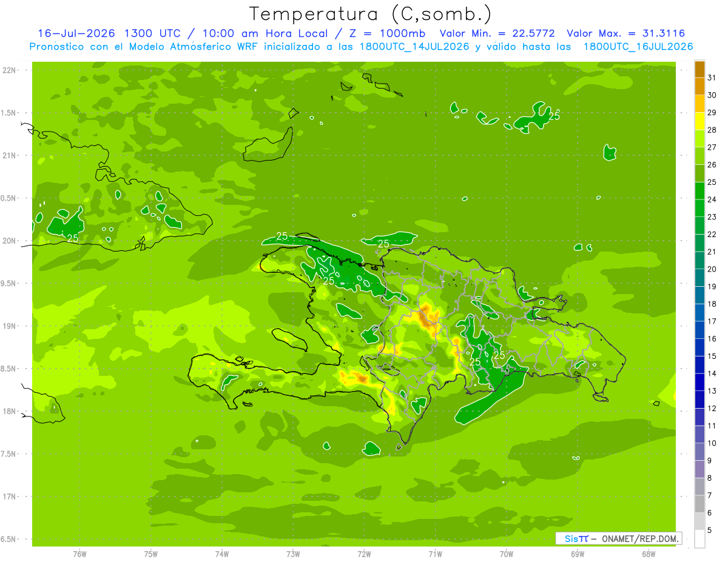Pick the dark orange swatch above 31
The height and width of the screenshot is (562, 728).
pyautogui.click(x=699, y=69)
